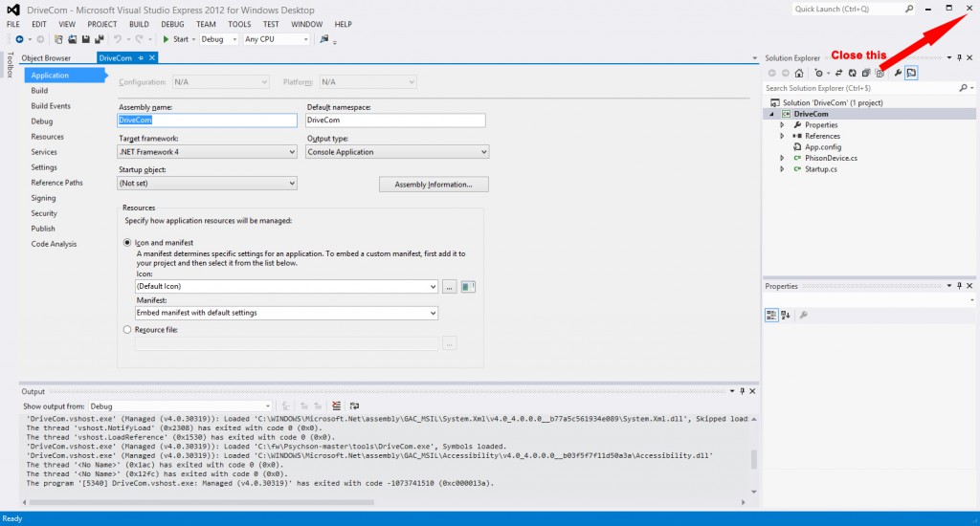The image size is (980, 526).
Task: Click the Solution Explorer Refresh icon
Action: (852, 73)
